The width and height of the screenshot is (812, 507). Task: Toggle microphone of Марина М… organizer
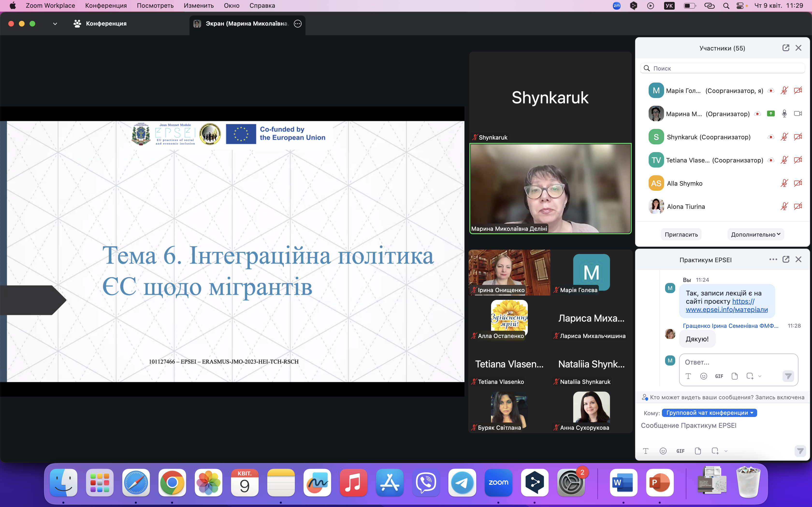[x=784, y=114]
